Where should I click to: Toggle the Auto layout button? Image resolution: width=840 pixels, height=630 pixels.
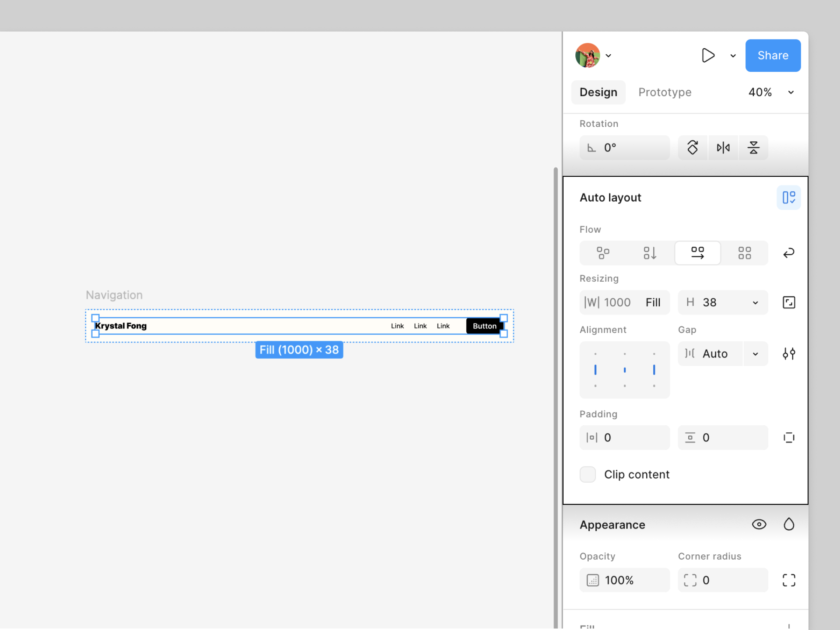(788, 197)
